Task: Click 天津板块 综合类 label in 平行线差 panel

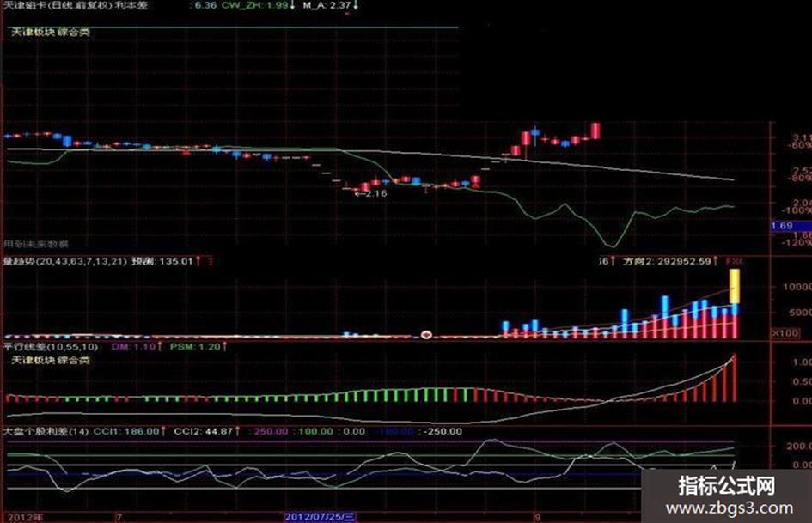Action: 51,360
